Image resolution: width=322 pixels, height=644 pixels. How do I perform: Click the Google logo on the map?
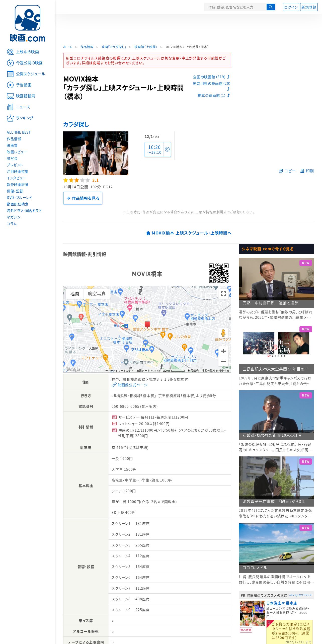(73, 369)
